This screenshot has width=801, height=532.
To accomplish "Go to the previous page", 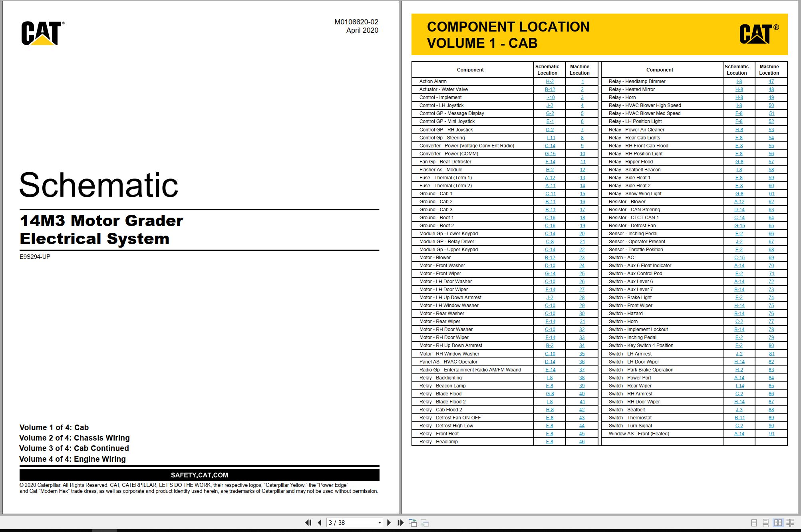I will (x=319, y=522).
